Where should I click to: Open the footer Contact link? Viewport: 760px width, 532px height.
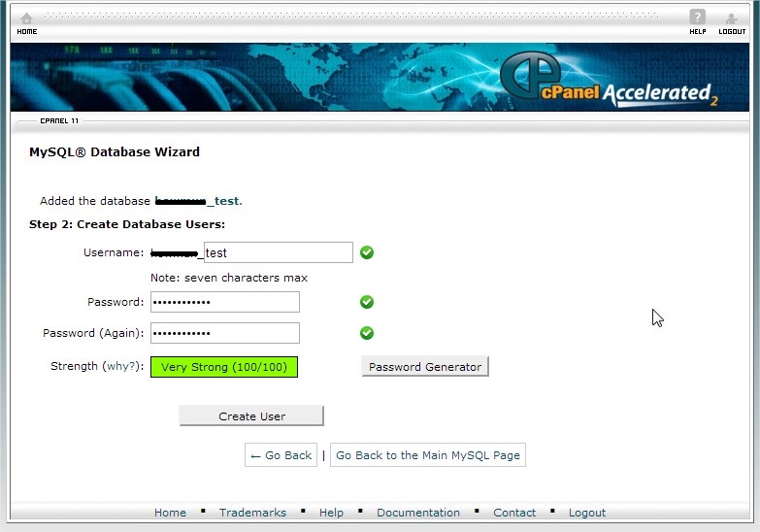point(514,513)
